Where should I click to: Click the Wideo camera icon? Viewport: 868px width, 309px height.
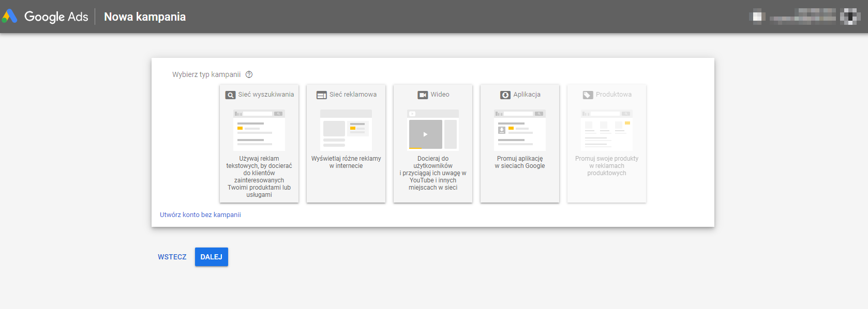[423, 95]
